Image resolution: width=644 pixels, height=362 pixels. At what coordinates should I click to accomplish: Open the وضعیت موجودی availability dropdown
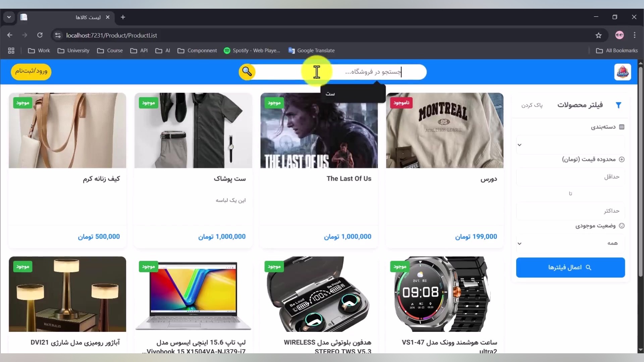click(570, 243)
